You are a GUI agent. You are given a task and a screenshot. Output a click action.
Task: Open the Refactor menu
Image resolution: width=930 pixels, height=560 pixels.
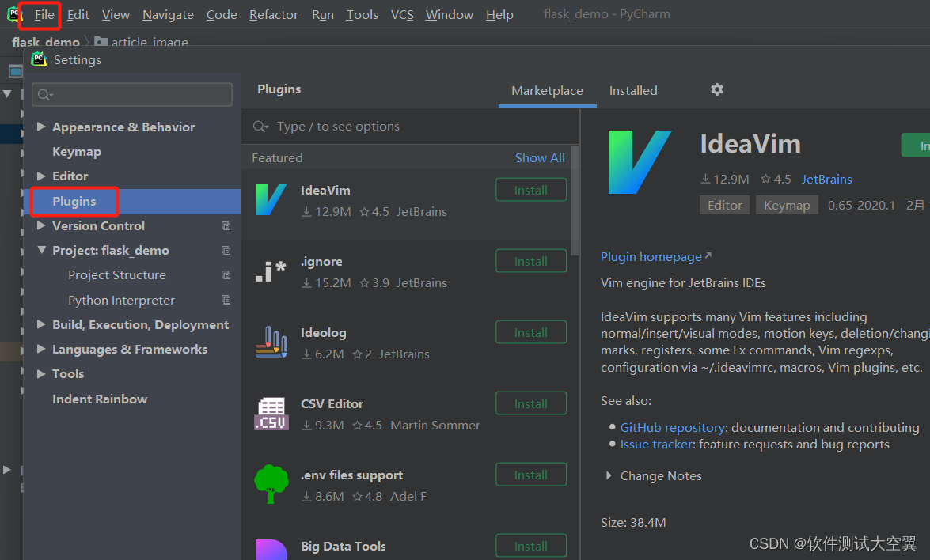click(x=273, y=15)
